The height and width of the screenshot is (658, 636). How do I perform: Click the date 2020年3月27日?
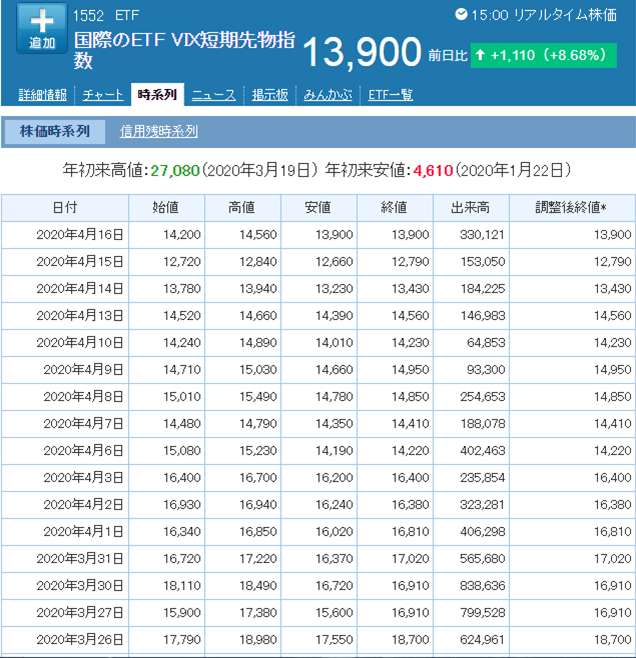pos(80,613)
